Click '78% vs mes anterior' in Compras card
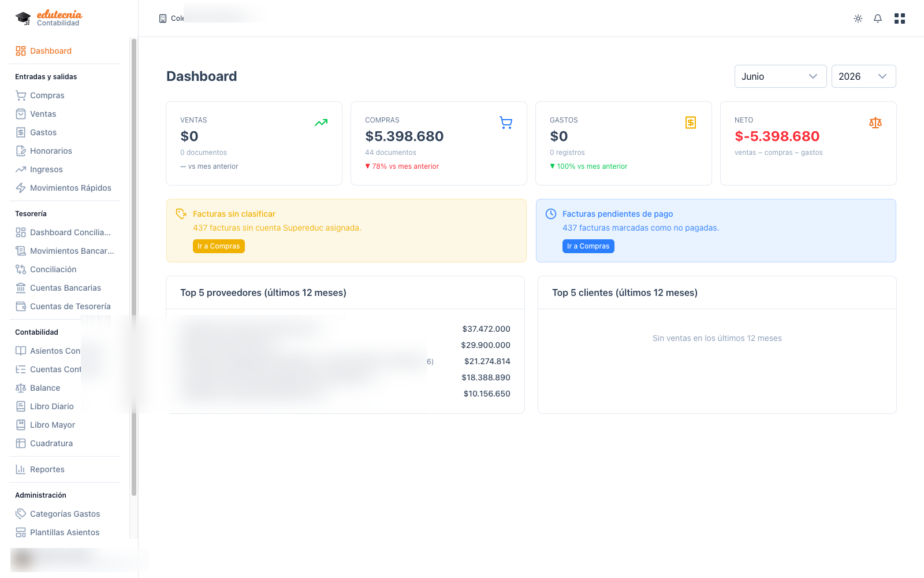The width and height of the screenshot is (924, 578). [x=402, y=166]
